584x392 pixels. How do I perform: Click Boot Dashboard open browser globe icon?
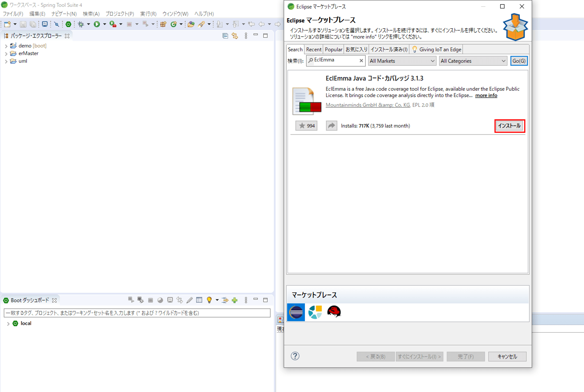coord(160,300)
